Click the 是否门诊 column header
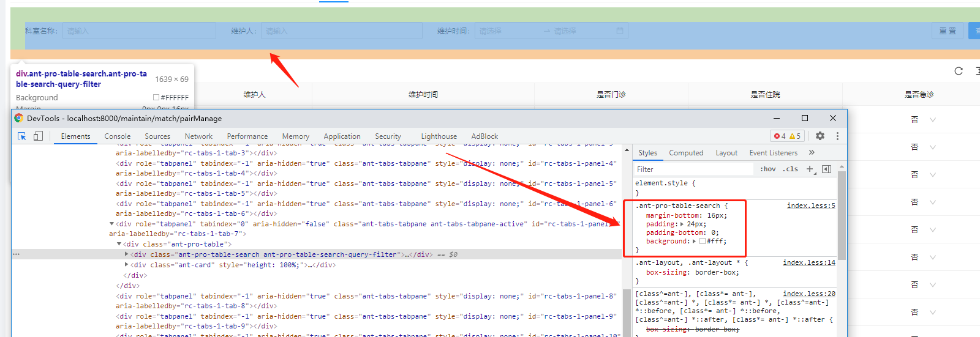The image size is (980, 337). coord(611,94)
